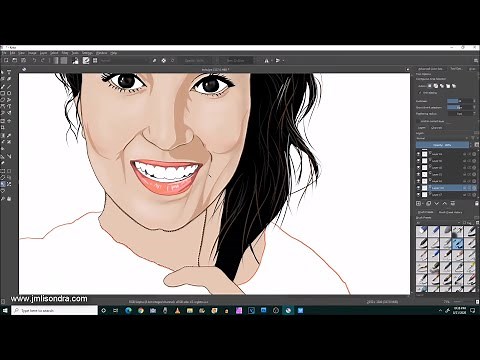Viewport: 480px width, 360px height.
Task: Click the Open document toolbar icon
Action: click(15, 60)
